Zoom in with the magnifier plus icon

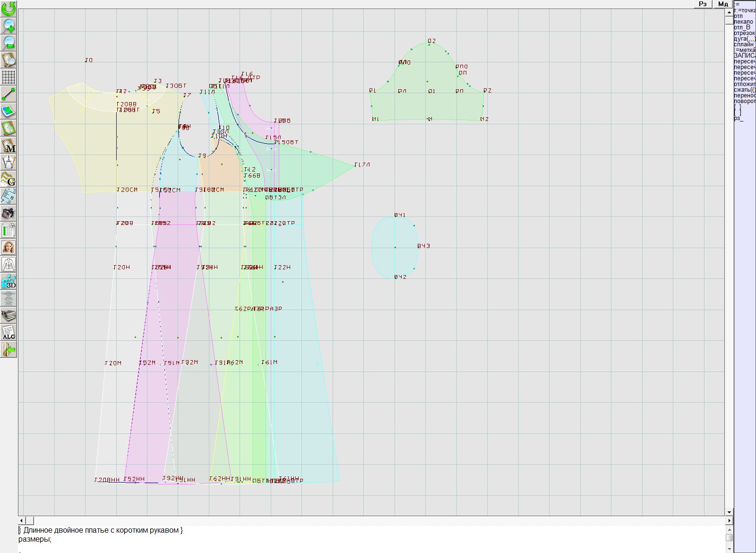click(x=9, y=26)
